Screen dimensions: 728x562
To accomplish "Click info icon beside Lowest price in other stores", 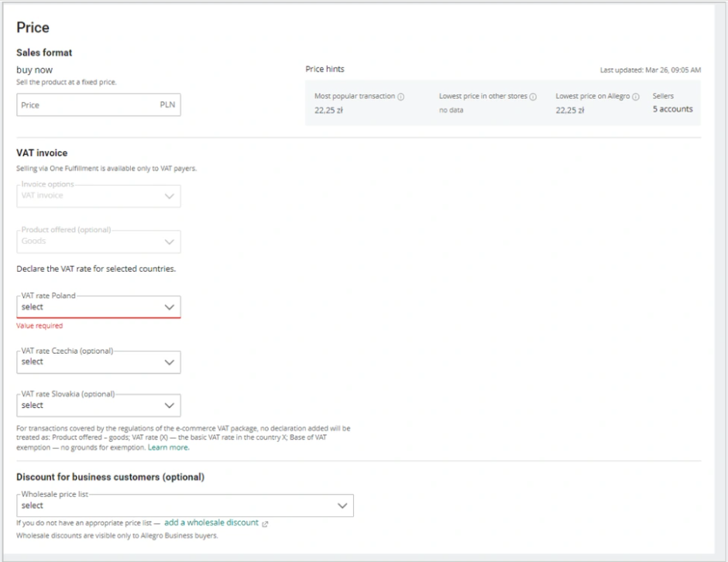I will click(533, 97).
